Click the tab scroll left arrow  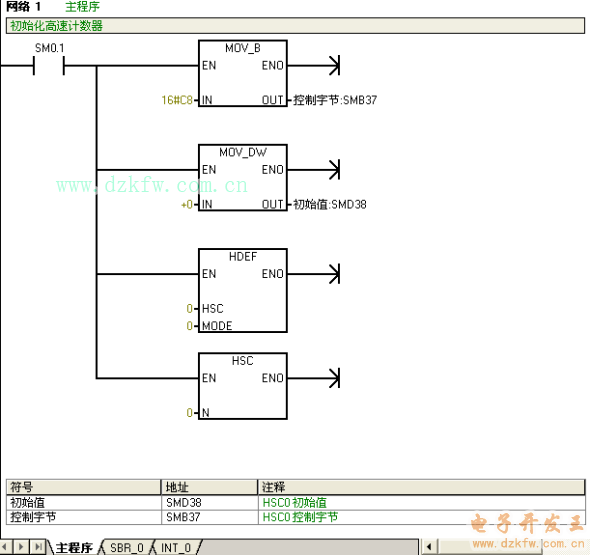(5, 547)
